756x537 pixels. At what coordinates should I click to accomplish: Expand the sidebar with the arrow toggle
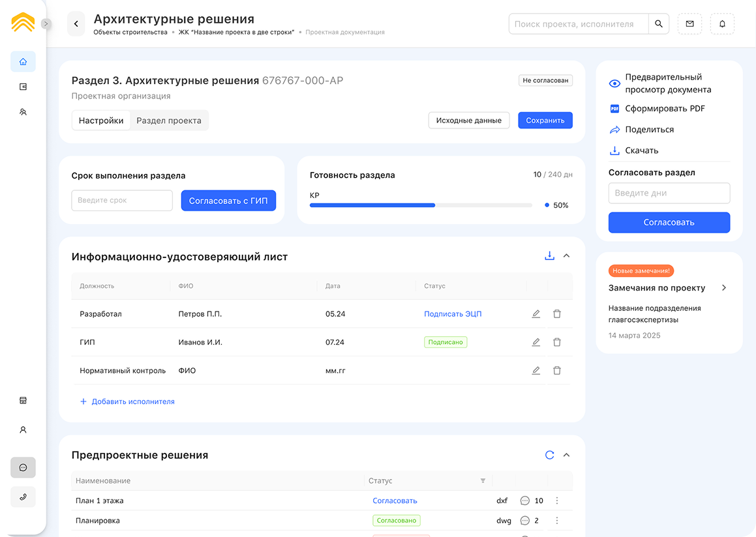(46, 23)
